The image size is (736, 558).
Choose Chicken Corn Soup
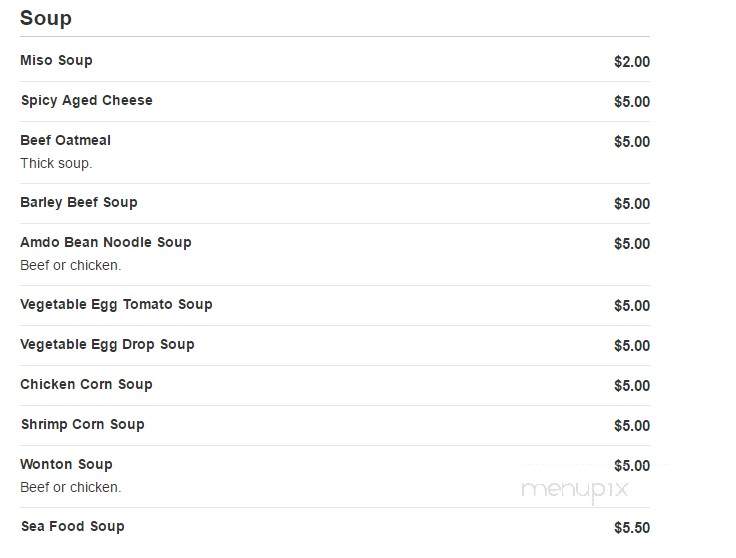pos(86,384)
